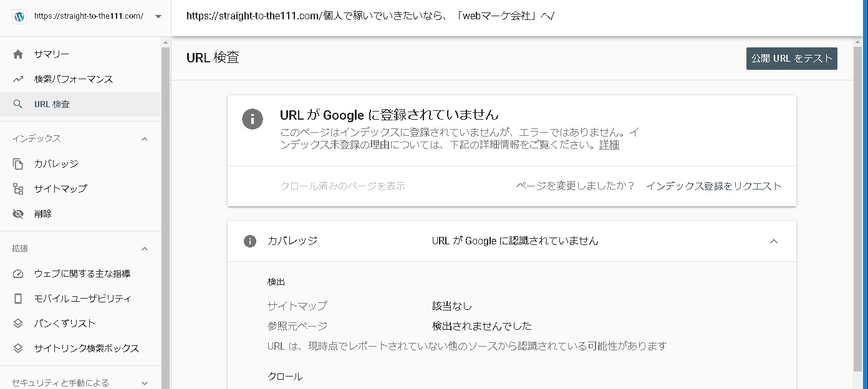Collapse the インデックス section chevron
Image resolution: width=868 pixels, height=389 pixels.
click(145, 139)
